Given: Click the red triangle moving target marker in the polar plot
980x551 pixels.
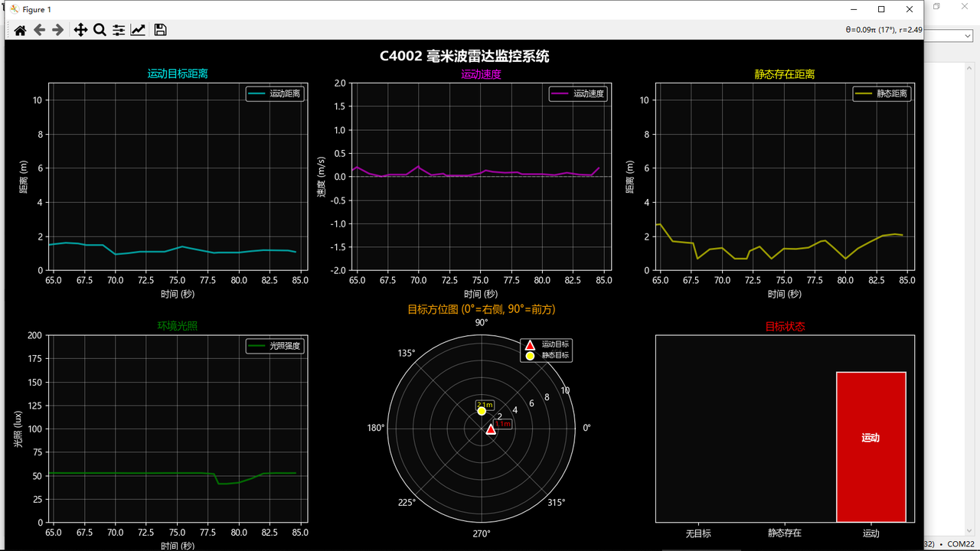Looking at the screenshot, I should click(491, 429).
